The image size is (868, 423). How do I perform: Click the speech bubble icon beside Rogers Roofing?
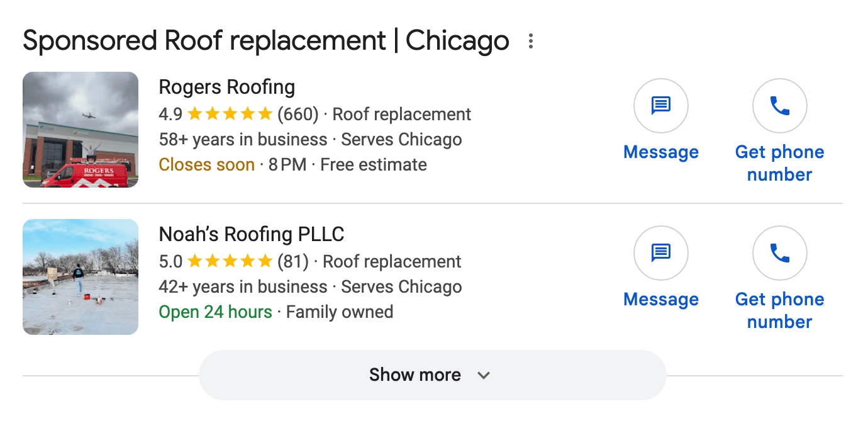click(x=660, y=106)
